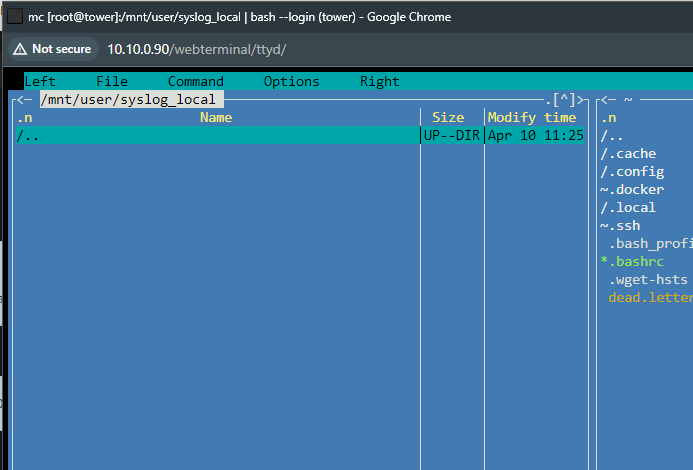Click the Chrome window app icon in title bar

(x=15, y=17)
